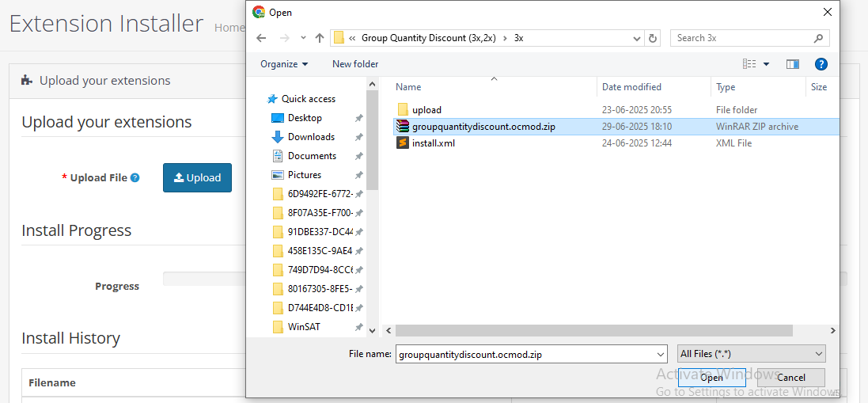Expand address bar path history dropdown
The image size is (868, 403).
point(637,38)
